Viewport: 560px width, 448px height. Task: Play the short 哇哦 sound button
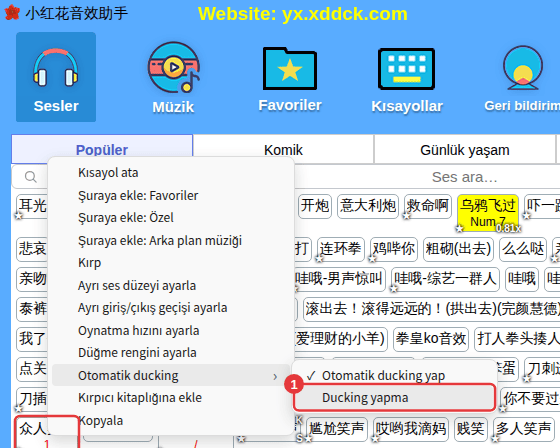[x=522, y=279]
